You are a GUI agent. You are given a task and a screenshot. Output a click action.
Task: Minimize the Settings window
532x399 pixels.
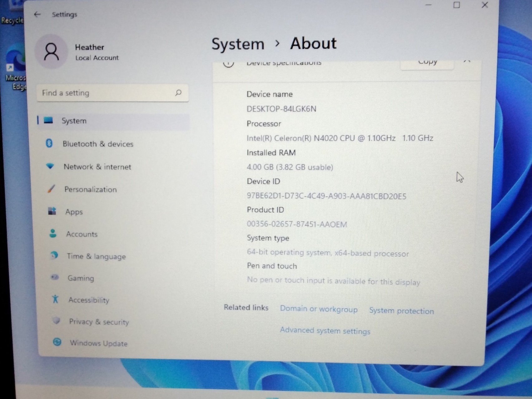tap(429, 5)
